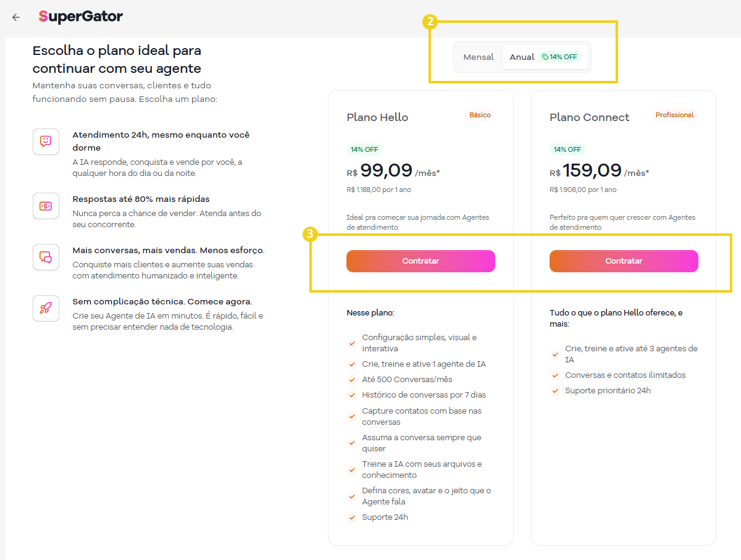Click the green 14% OFF badge on Plano Hello
This screenshot has height=560, width=741.
click(x=364, y=149)
